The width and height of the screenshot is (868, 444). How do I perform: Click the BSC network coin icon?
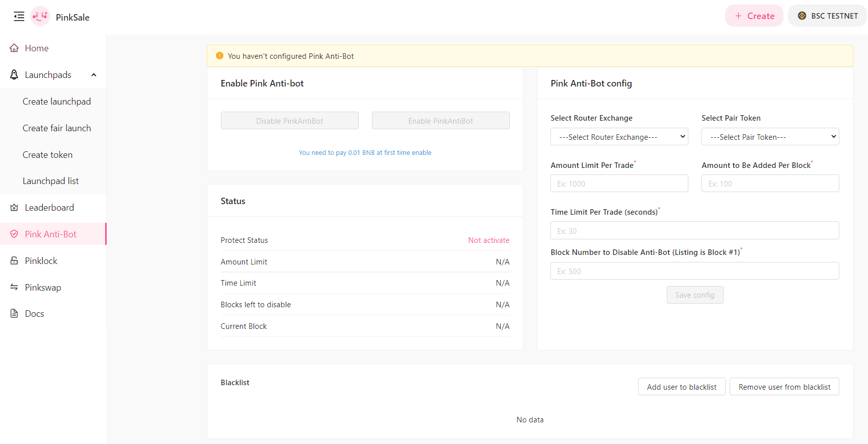(x=802, y=16)
